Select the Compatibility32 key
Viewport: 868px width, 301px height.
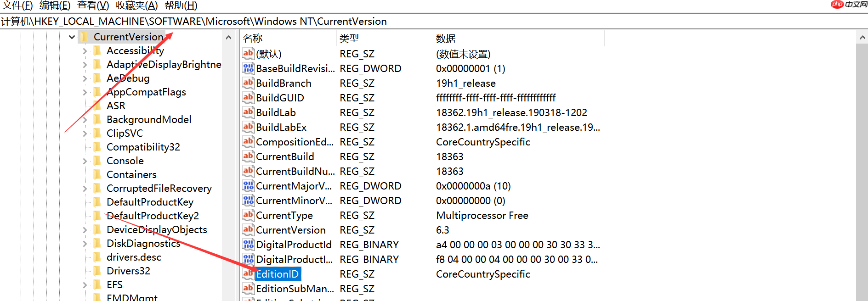pos(143,147)
